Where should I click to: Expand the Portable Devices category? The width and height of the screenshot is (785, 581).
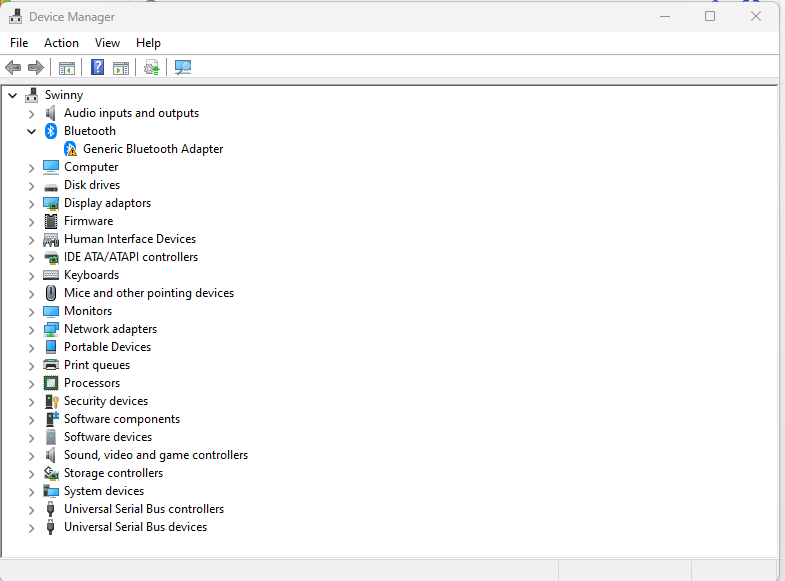[x=32, y=348]
